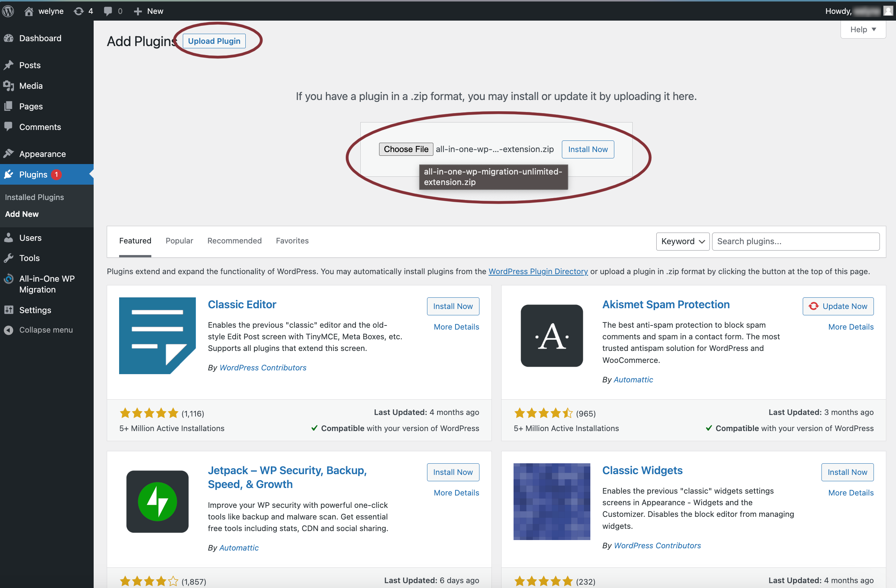Open Add New submenu item
Screen dimensions: 896x588
22,214
